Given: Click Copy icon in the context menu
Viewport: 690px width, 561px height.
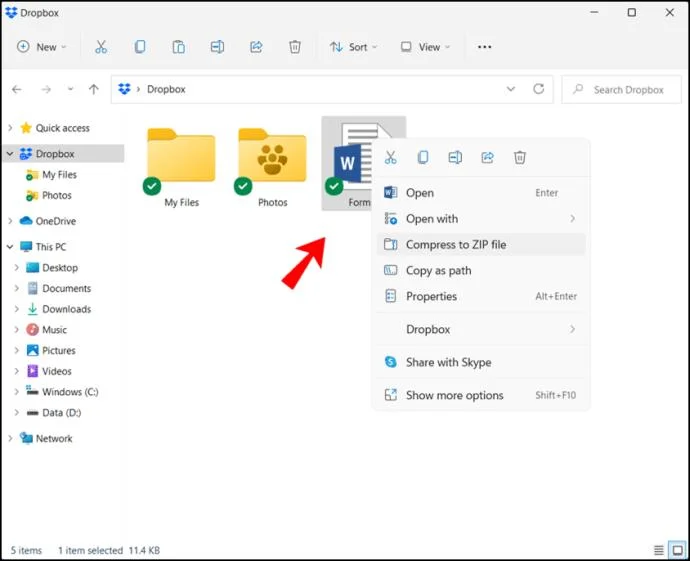Looking at the screenshot, I should pyautogui.click(x=423, y=157).
